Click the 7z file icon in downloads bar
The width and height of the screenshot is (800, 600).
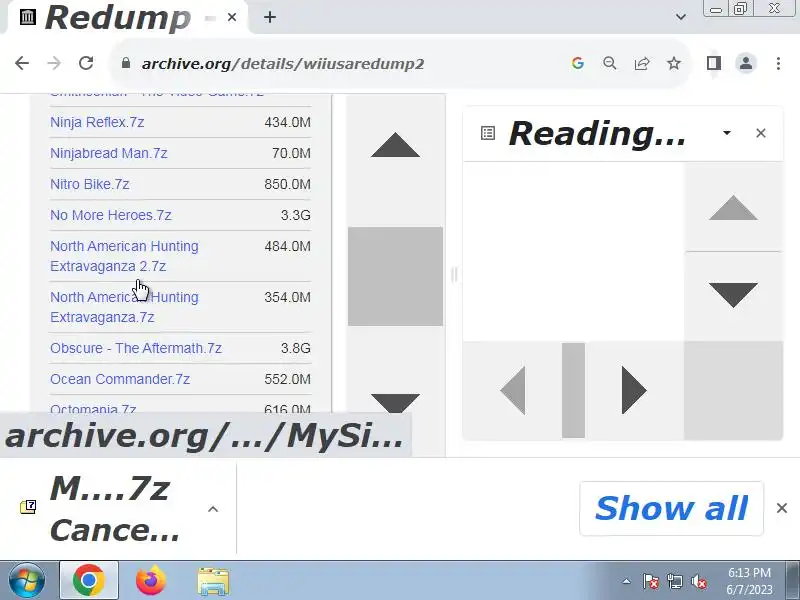click(x=28, y=507)
